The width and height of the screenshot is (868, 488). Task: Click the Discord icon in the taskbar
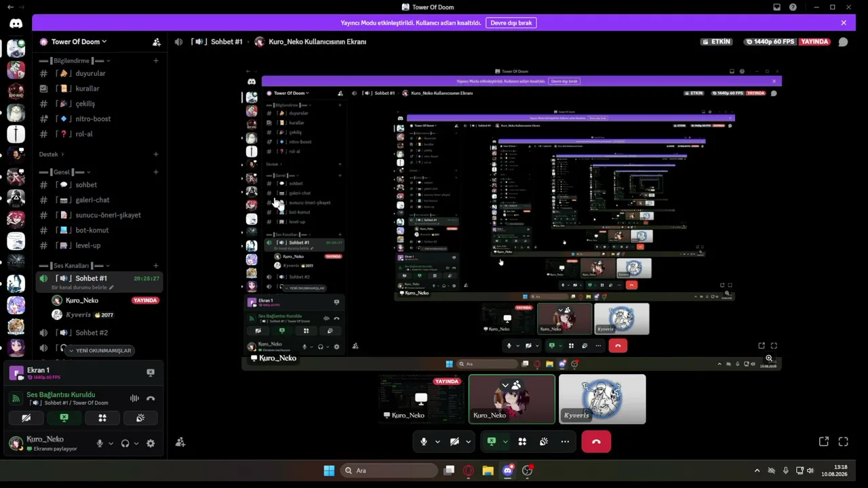coord(507,470)
